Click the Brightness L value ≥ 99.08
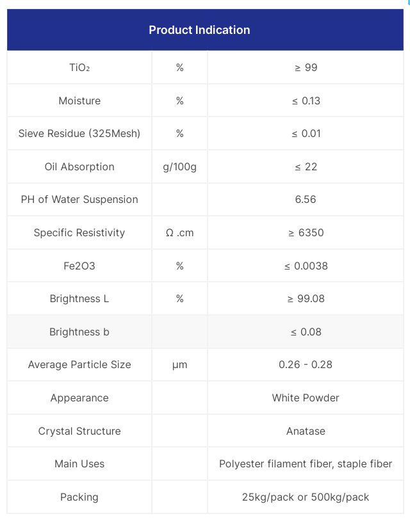This screenshot has height=532, width=410. point(306,298)
